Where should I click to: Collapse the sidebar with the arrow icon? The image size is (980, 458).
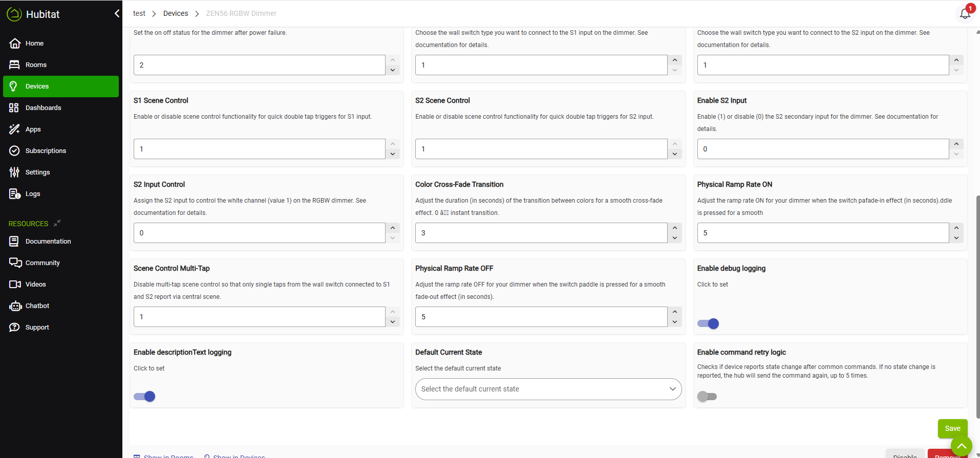(x=117, y=13)
